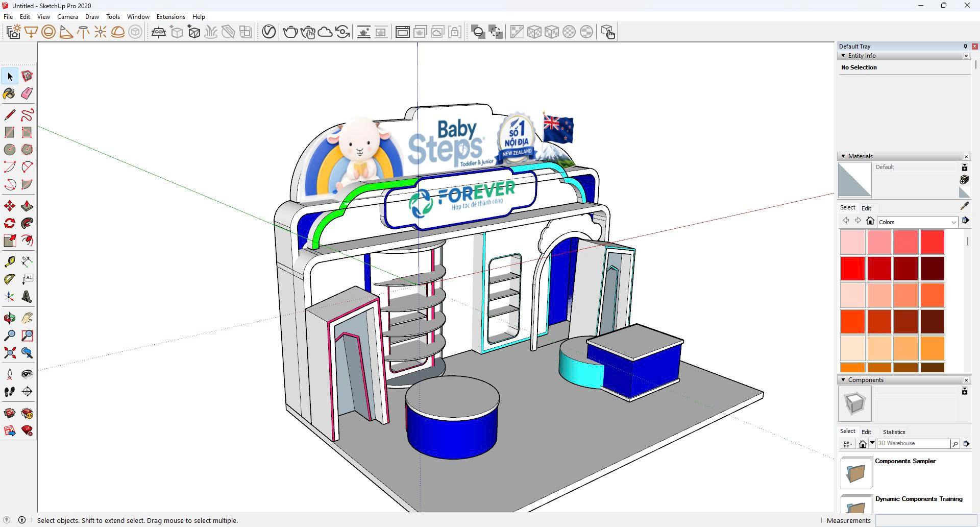Choose the Protractor tool

(10, 279)
